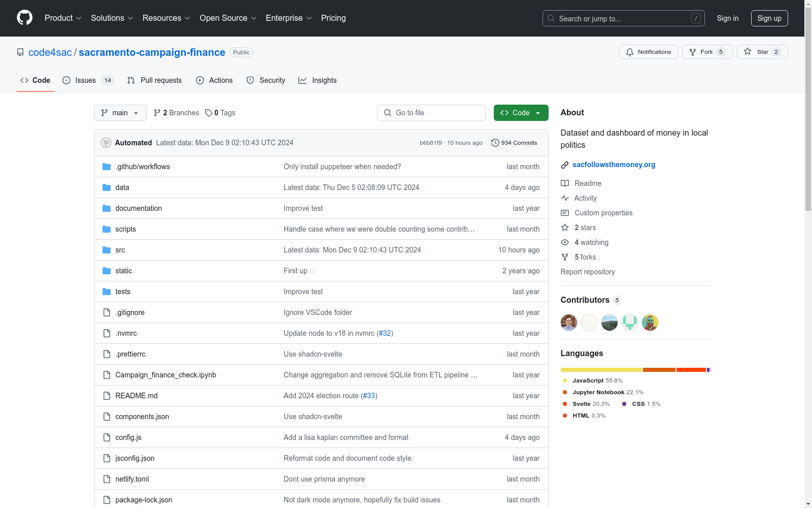This screenshot has height=508, width=812.
Task: Click the yellow JavaScript segment of language bar
Action: coord(601,370)
